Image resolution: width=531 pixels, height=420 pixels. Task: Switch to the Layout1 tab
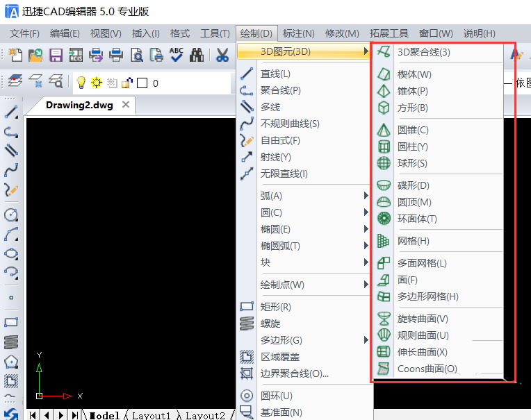(x=152, y=415)
